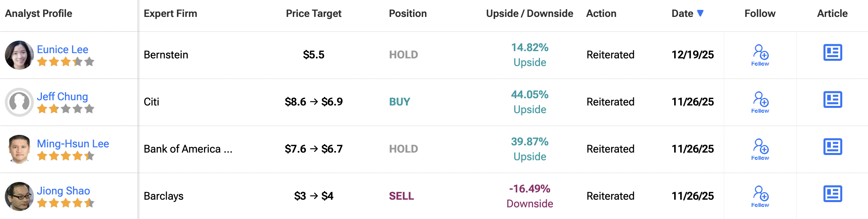Open the Bank of America article icon
868x219 pixels.
coord(833,147)
